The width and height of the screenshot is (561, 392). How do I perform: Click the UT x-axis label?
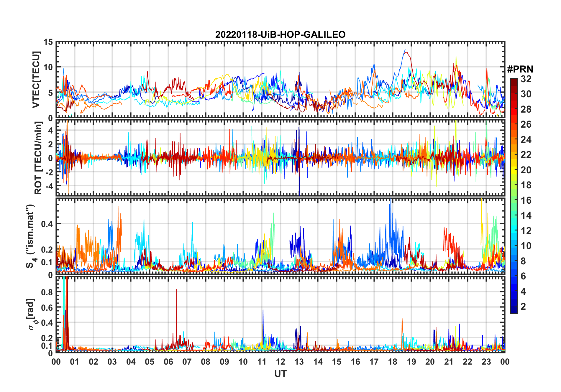click(x=280, y=374)
